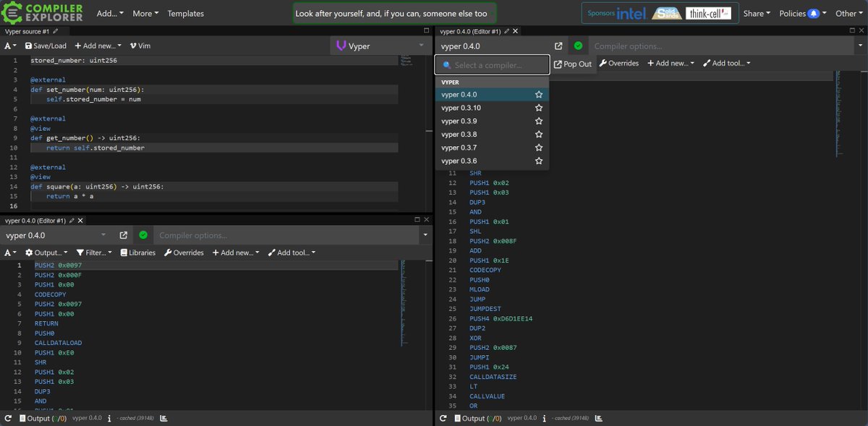Toggle Vim mode in source editor

pos(140,46)
